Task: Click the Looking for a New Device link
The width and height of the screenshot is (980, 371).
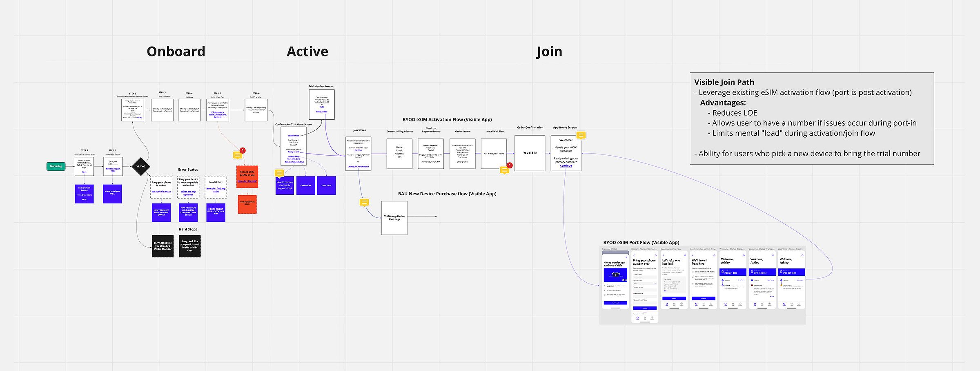Action: (x=358, y=167)
